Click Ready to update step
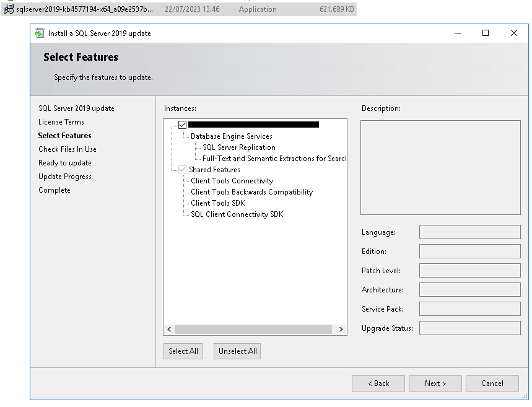The width and height of the screenshot is (532, 407). pyautogui.click(x=65, y=163)
